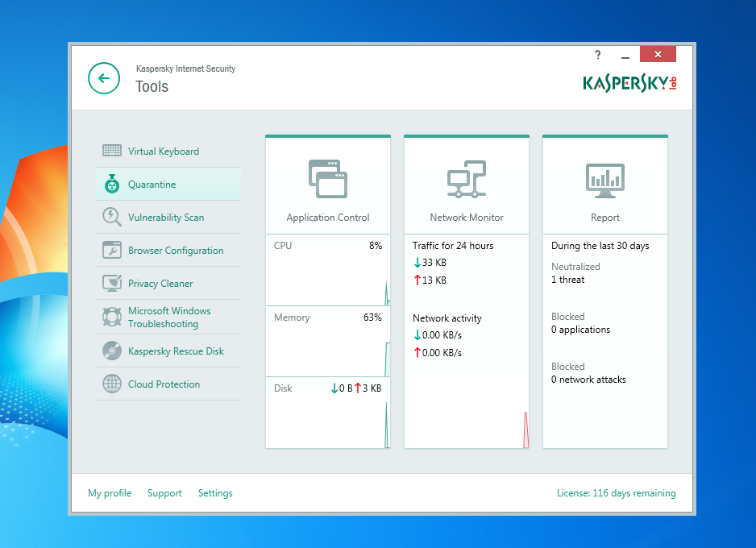Click the Memory 63% usage graph
The width and height of the screenshot is (756, 548).
(328, 342)
